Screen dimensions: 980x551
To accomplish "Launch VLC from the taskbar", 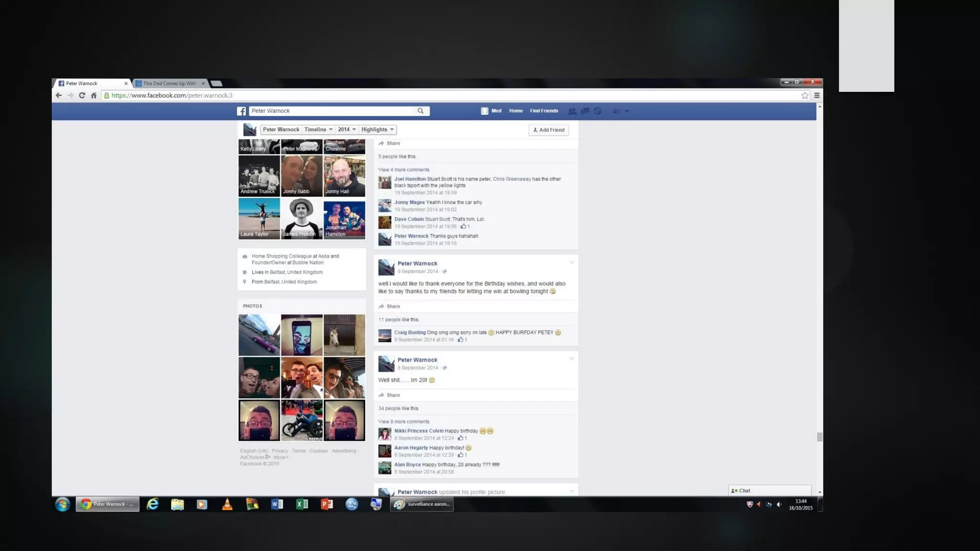I will click(227, 504).
